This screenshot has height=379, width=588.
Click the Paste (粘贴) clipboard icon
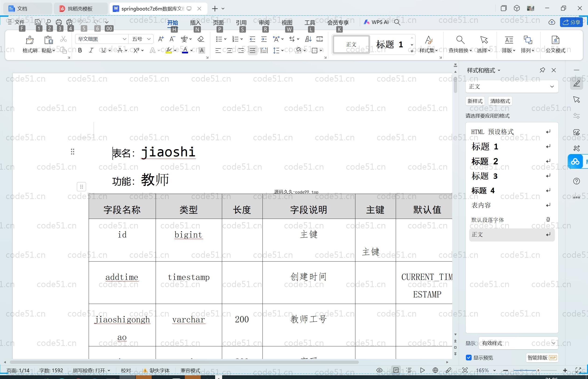click(48, 40)
